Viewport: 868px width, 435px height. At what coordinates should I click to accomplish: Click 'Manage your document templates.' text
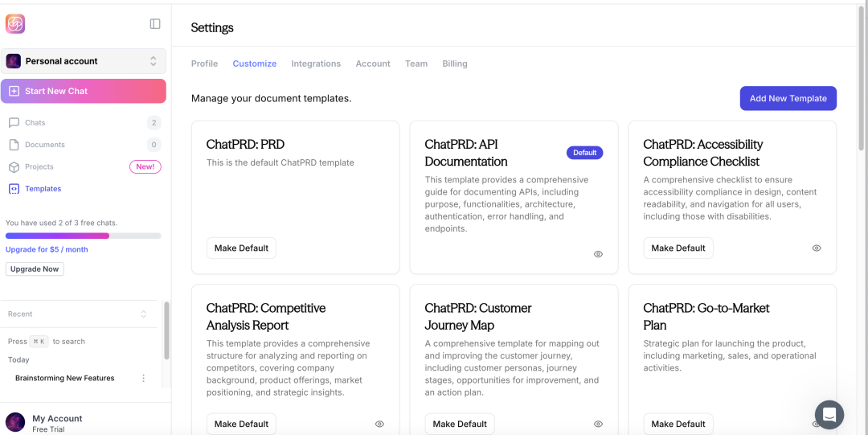[272, 99]
